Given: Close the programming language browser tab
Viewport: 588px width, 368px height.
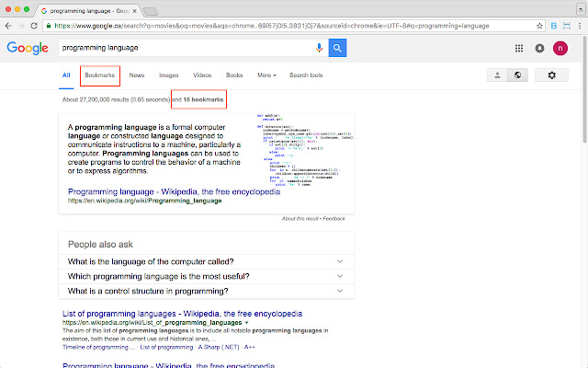Looking at the screenshot, I should (135, 11).
